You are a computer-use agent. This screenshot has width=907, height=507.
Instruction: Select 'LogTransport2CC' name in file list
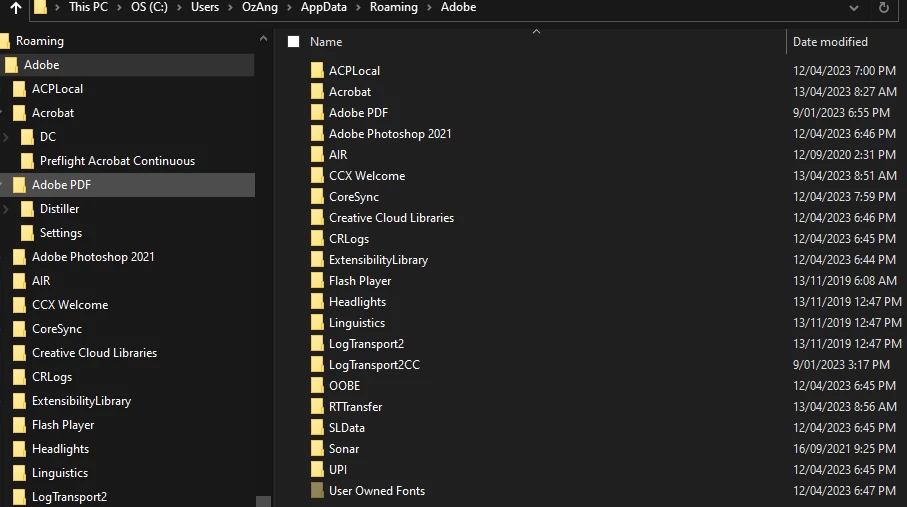[x=374, y=365]
